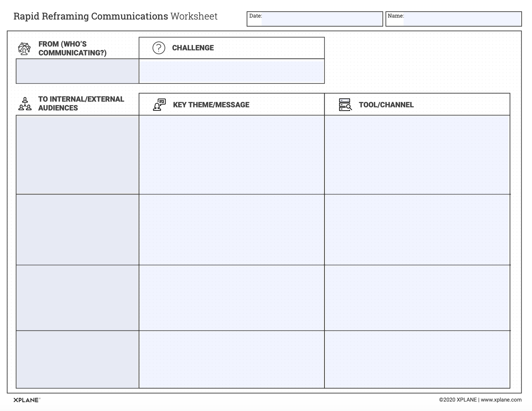532x411 pixels.
Task: Open the www.xplane.com link in footer
Action: [x=501, y=400]
